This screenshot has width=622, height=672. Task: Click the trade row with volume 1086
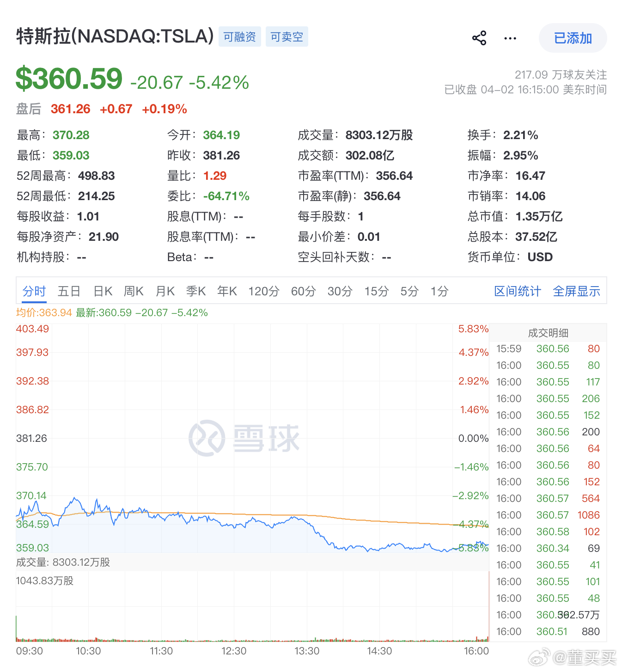coord(548,515)
